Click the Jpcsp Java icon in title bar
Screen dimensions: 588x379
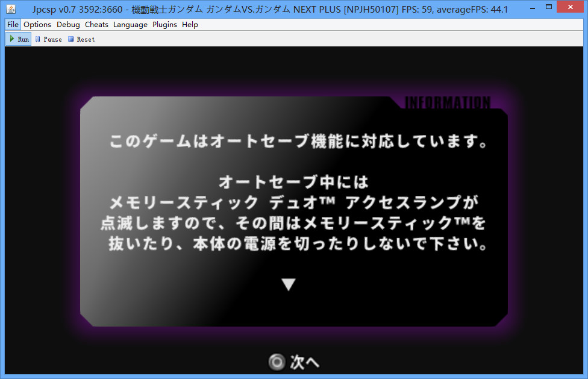click(11, 9)
